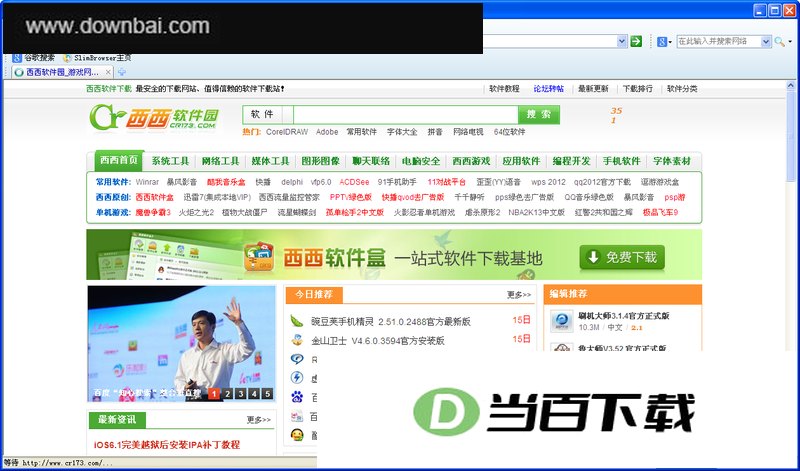This screenshot has height=471, width=800.
Task: Click the 鲁大师 app icon
Action: (x=561, y=348)
